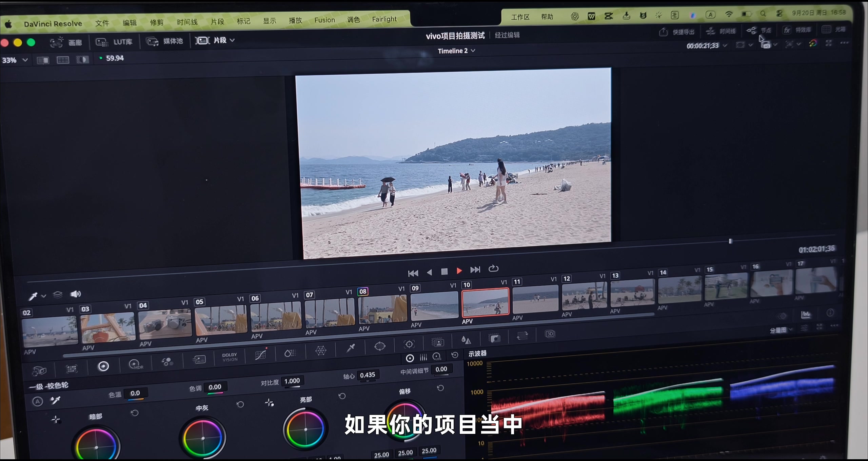Open the 特效库 effects library
The height and width of the screenshot is (461, 868).
point(797,30)
